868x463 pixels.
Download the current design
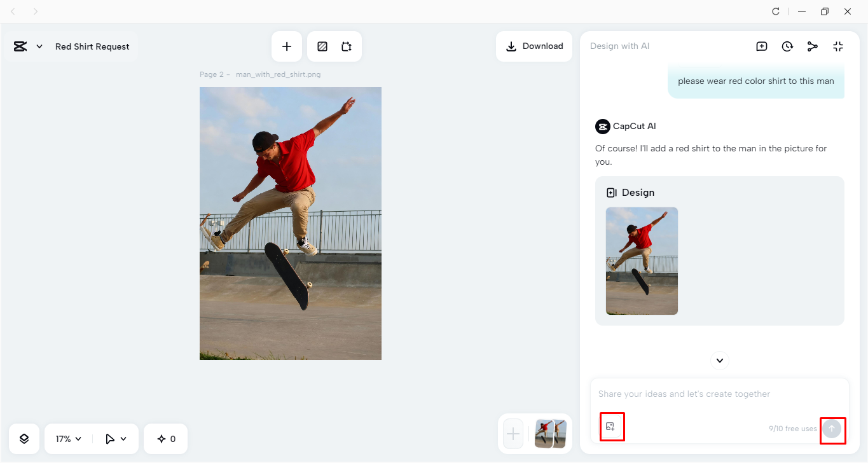pyautogui.click(x=534, y=46)
